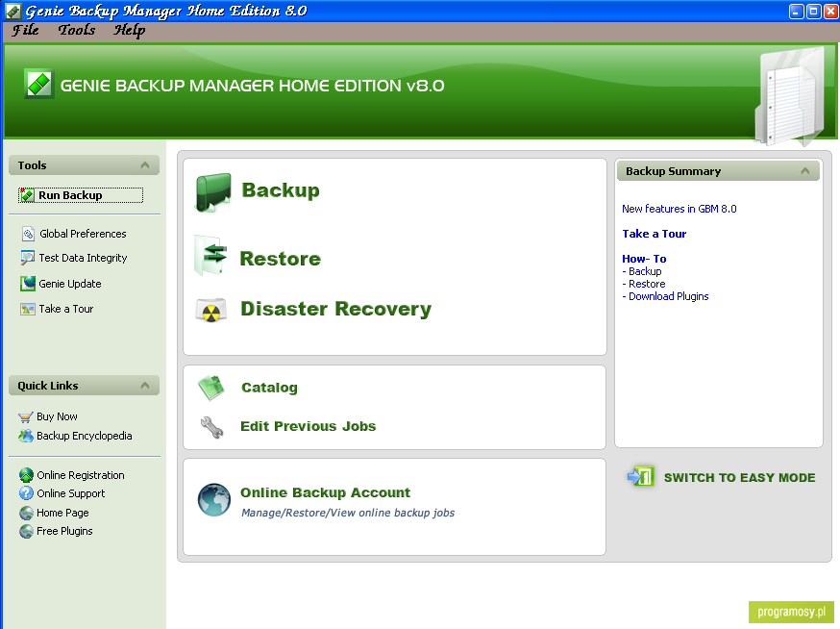The width and height of the screenshot is (840, 629).
Task: Collapse the Quick Links panel chevron
Action: (144, 386)
